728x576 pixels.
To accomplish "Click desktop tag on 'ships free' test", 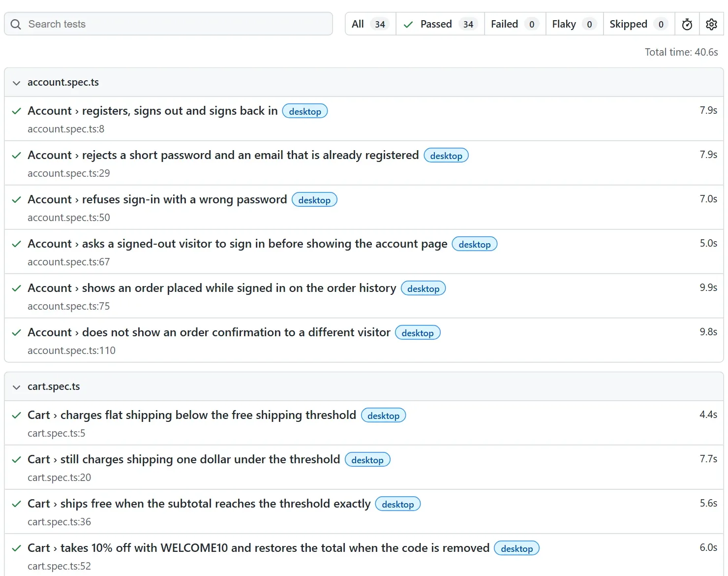I will pyautogui.click(x=398, y=504).
